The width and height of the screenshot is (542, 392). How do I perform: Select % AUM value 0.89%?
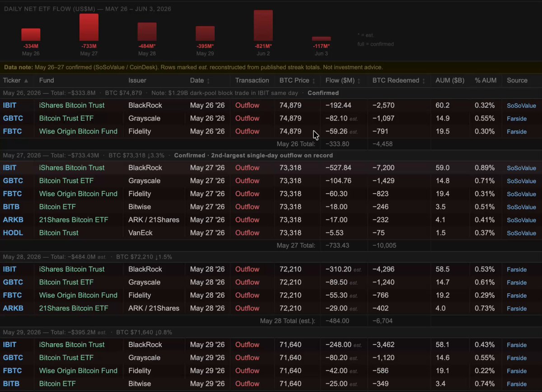485,167
